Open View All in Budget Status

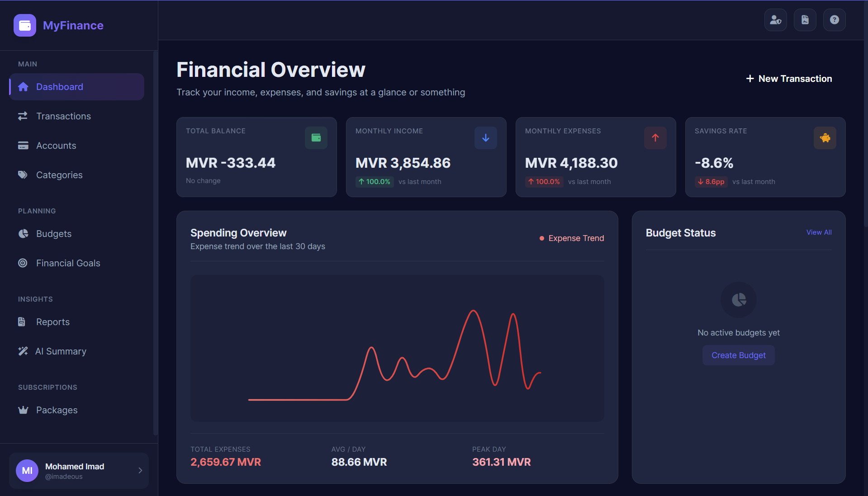[x=818, y=232]
